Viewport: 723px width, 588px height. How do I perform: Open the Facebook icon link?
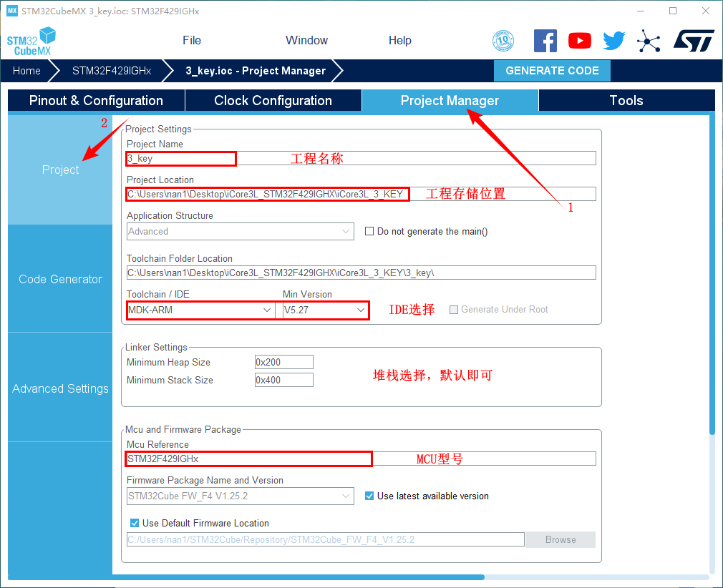(x=545, y=41)
